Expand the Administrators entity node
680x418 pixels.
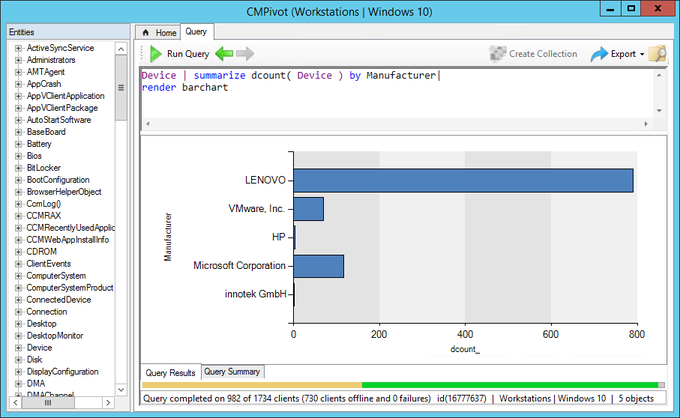[x=18, y=60]
